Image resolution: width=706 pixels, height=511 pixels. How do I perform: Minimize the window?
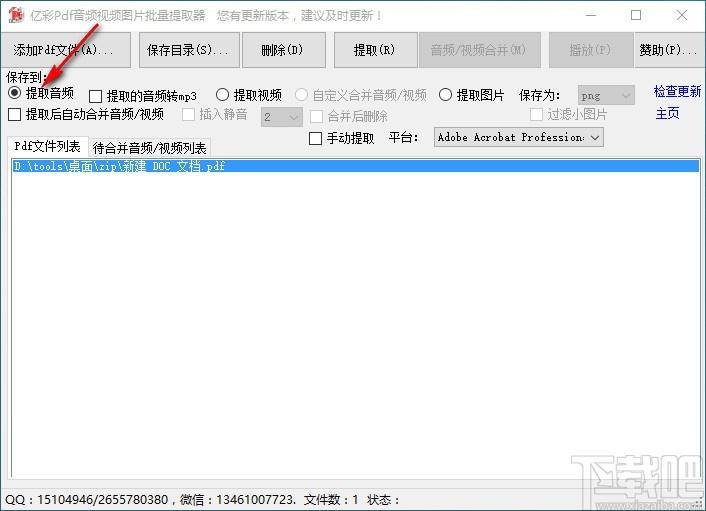coord(591,15)
